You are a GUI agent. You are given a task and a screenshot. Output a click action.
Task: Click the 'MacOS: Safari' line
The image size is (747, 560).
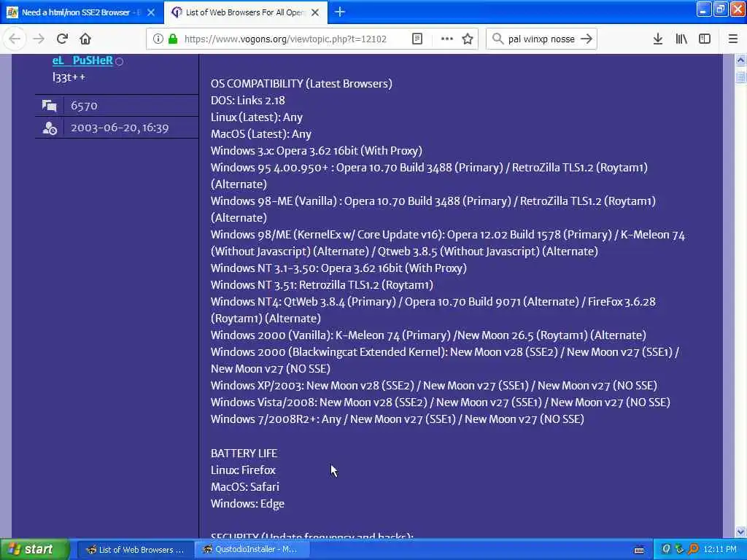click(x=245, y=486)
